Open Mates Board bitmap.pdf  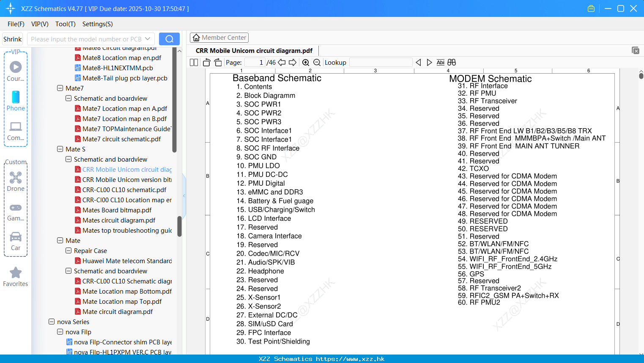tap(117, 210)
